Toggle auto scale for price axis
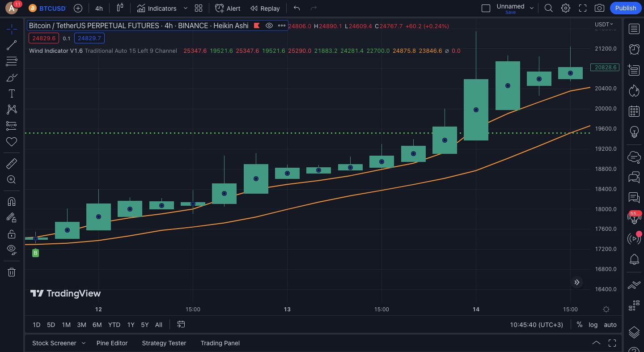Viewport: 644px width, 352px height. [x=610, y=325]
